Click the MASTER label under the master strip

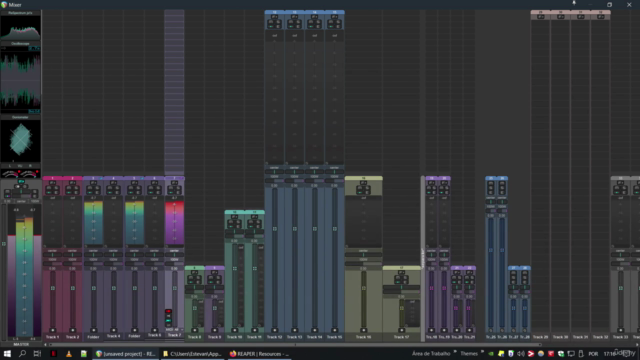[21, 344]
